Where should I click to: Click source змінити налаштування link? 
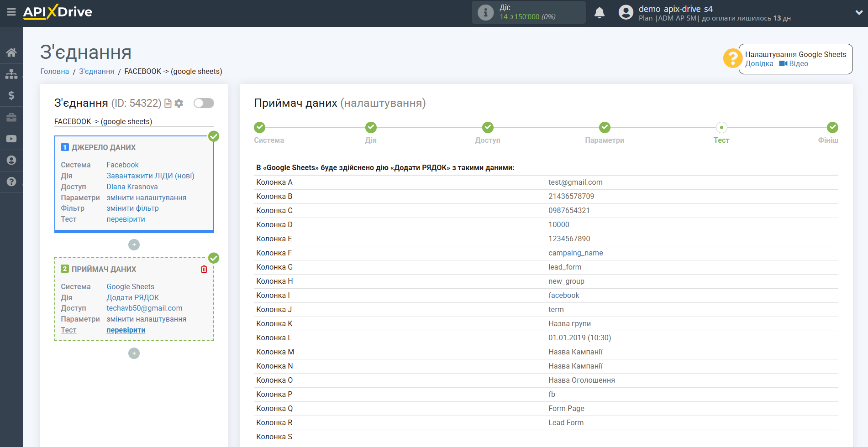pos(146,198)
